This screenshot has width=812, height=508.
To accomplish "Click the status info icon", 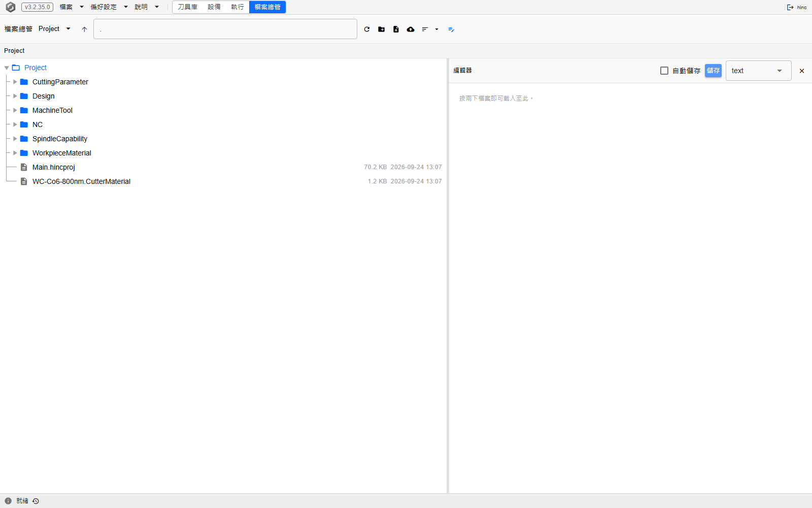I will 8,501.
